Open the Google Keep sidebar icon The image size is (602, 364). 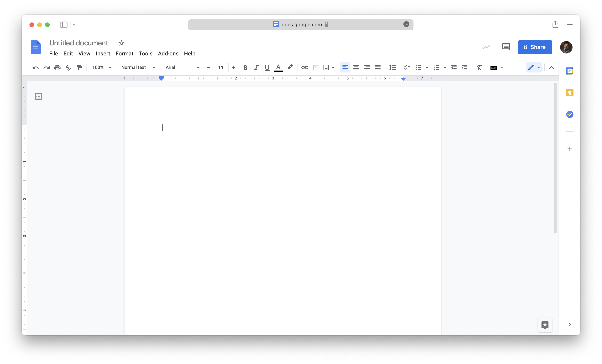click(x=569, y=93)
